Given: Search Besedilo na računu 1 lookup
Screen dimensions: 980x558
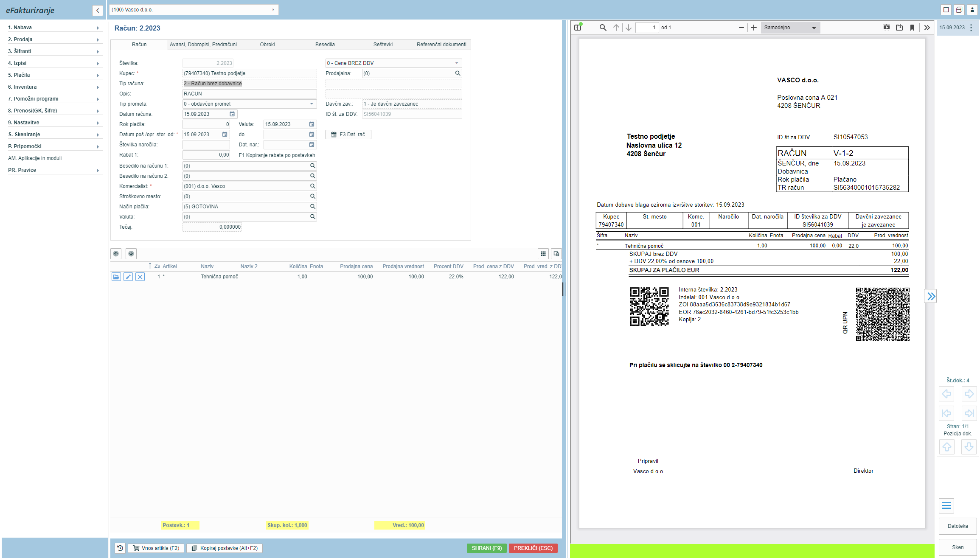Looking at the screenshot, I should pos(312,166).
